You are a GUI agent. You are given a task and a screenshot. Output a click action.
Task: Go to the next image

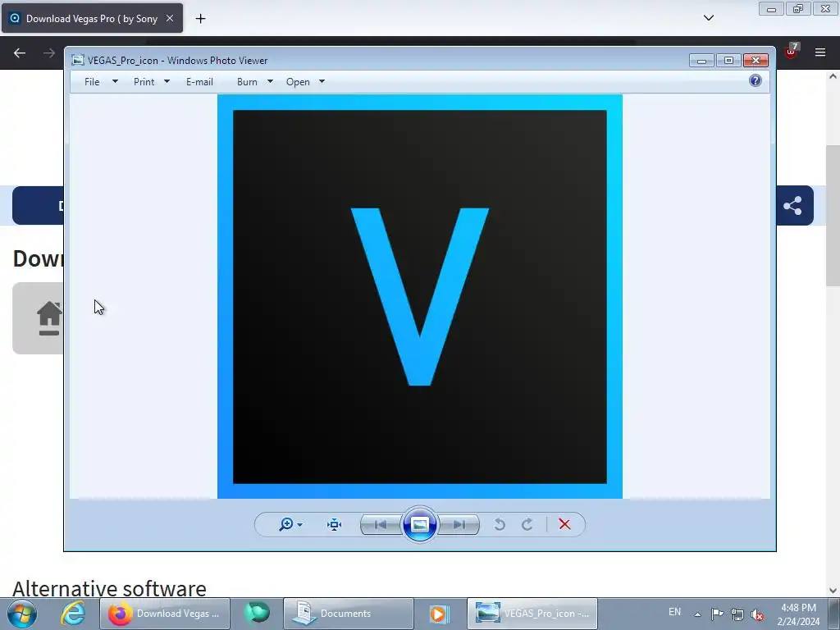459,524
